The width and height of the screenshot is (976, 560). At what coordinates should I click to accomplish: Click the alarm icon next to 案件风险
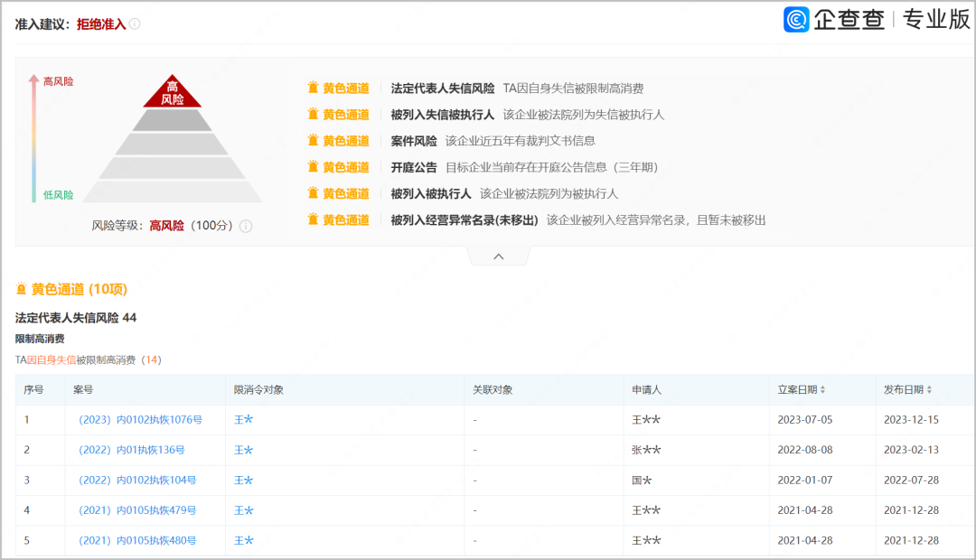311,141
